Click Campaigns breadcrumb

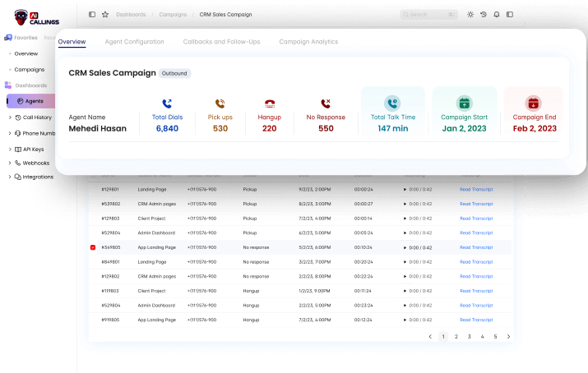pos(173,14)
